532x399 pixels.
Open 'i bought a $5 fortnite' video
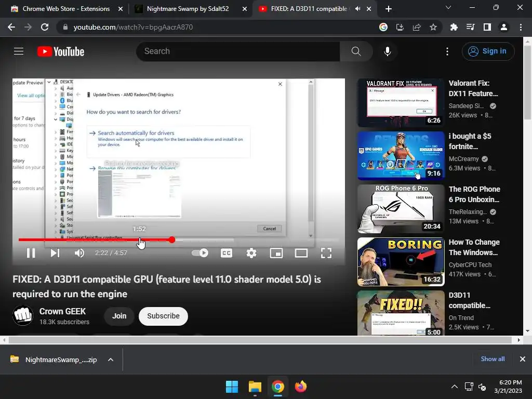[x=401, y=156]
